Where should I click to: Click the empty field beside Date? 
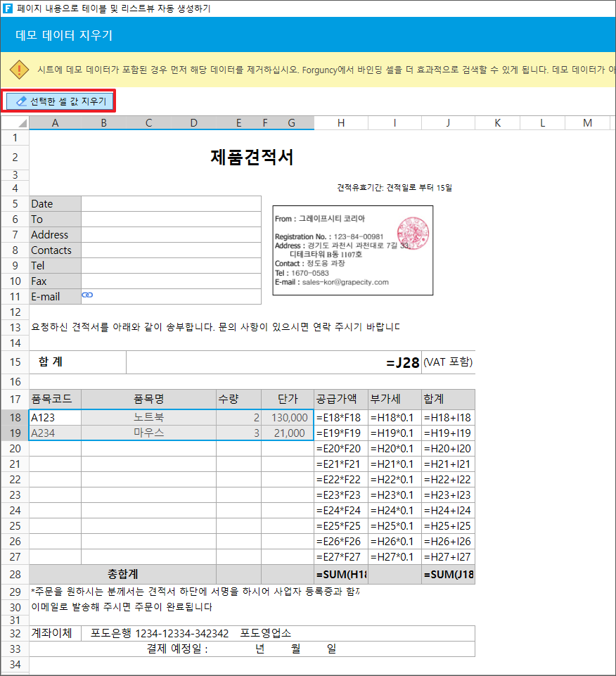coord(171,204)
